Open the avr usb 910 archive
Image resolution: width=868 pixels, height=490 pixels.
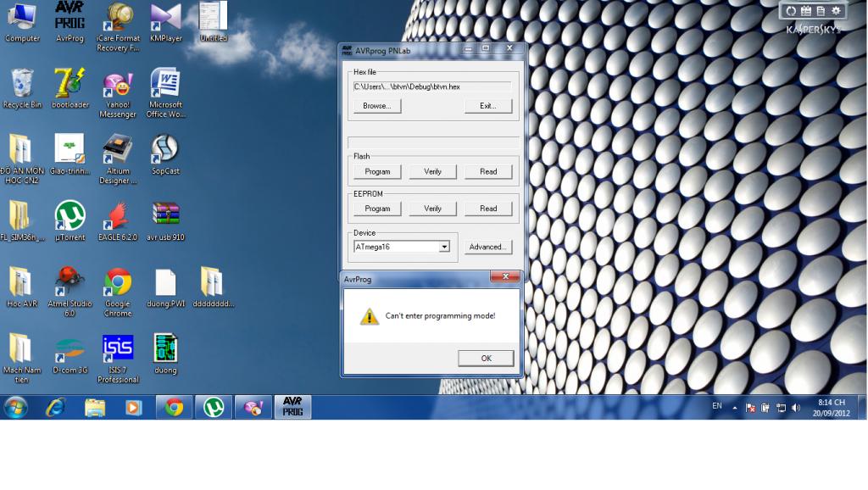click(x=165, y=221)
